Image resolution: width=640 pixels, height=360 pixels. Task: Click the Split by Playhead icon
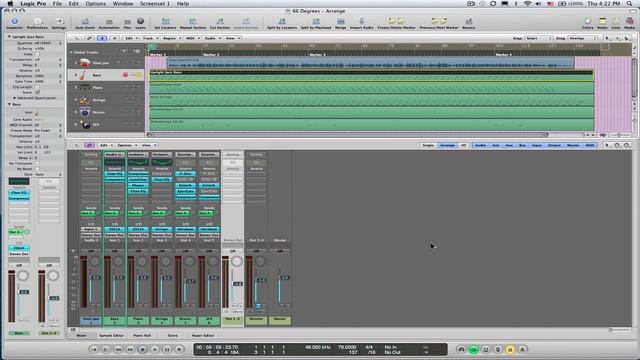click(x=316, y=21)
